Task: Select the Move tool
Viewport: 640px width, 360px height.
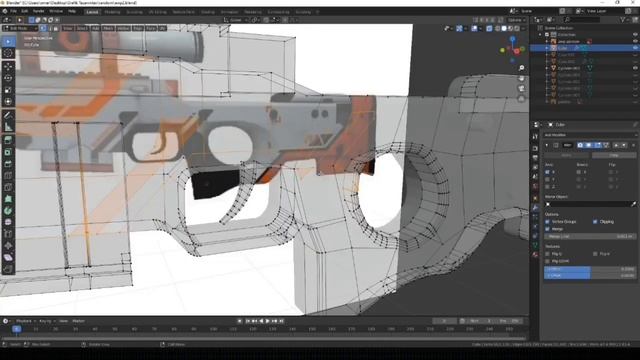Action: [x=8, y=67]
